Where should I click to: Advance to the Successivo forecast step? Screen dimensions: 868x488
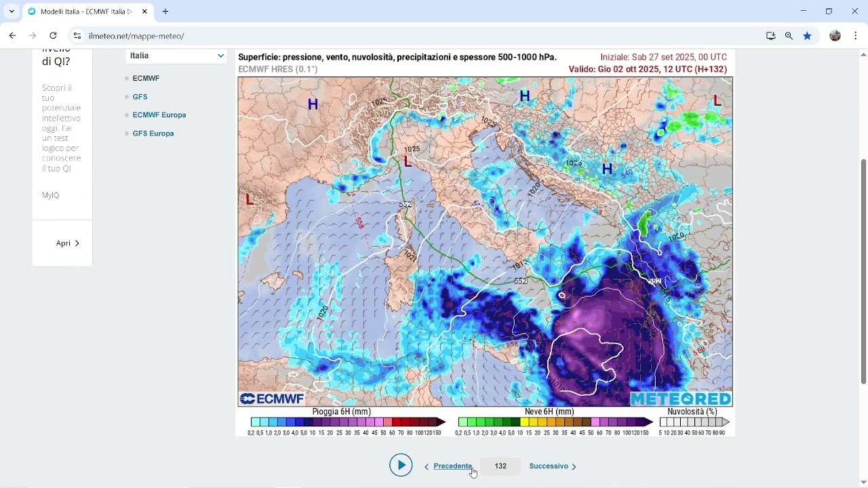553,466
